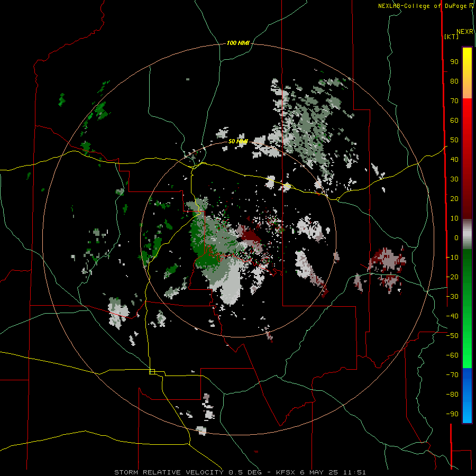Click the 80 value on velocity scale
Screen dimensions: 476x476
[454, 81]
